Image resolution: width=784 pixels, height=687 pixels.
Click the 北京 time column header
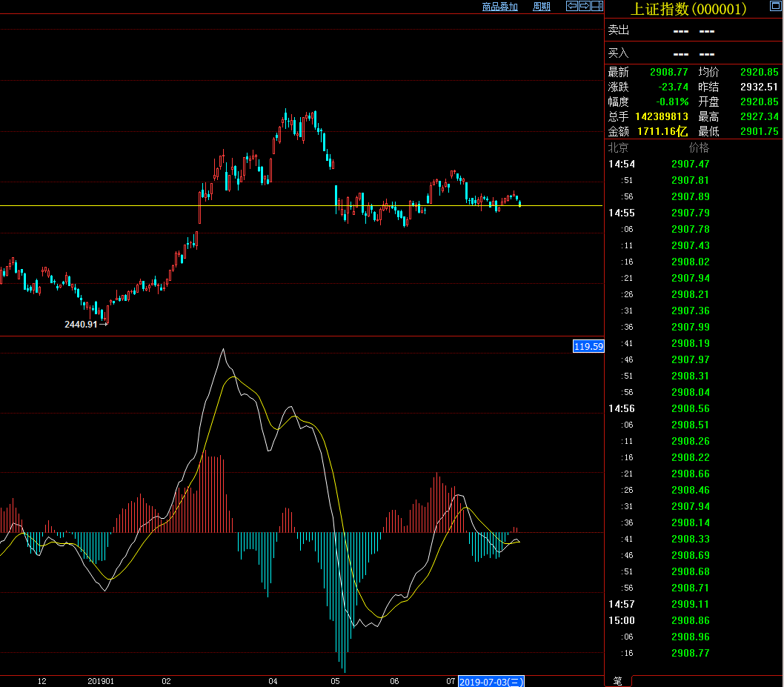(618, 147)
